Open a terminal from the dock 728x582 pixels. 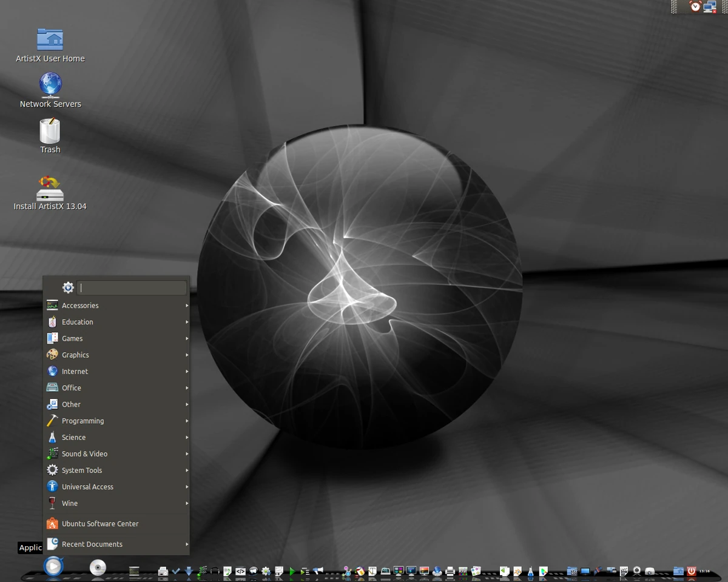135,570
